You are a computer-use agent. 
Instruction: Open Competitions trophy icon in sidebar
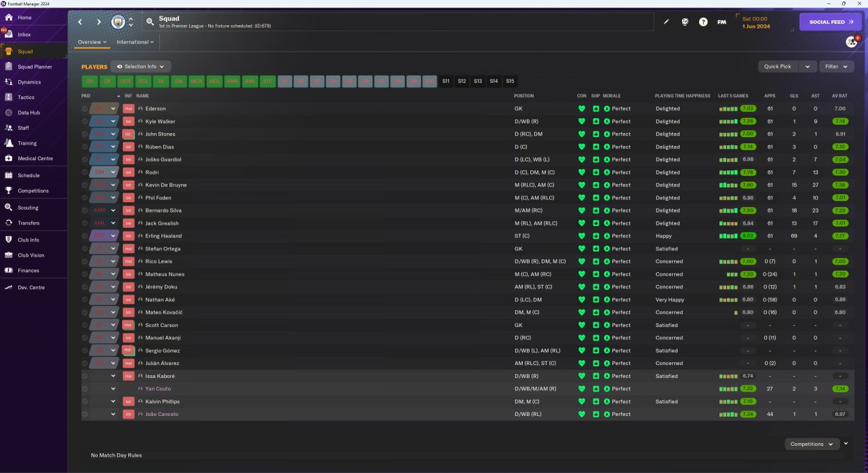[x=8, y=191]
